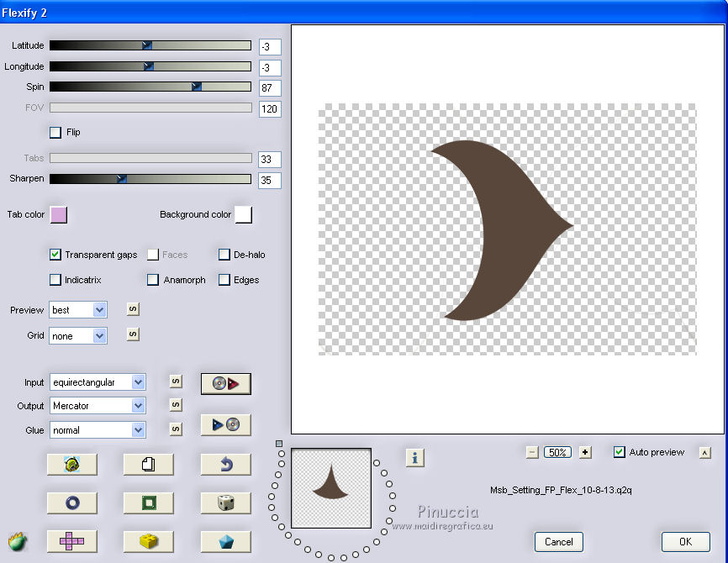Click the Latitude slider track
The image size is (728, 563).
pos(150,45)
